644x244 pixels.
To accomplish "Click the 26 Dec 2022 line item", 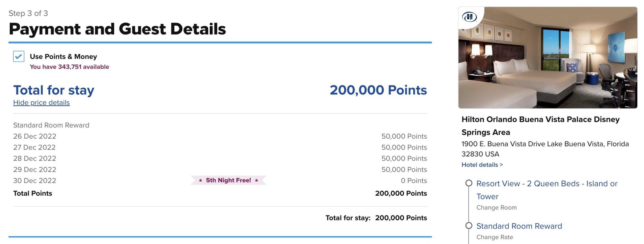I will point(35,136).
